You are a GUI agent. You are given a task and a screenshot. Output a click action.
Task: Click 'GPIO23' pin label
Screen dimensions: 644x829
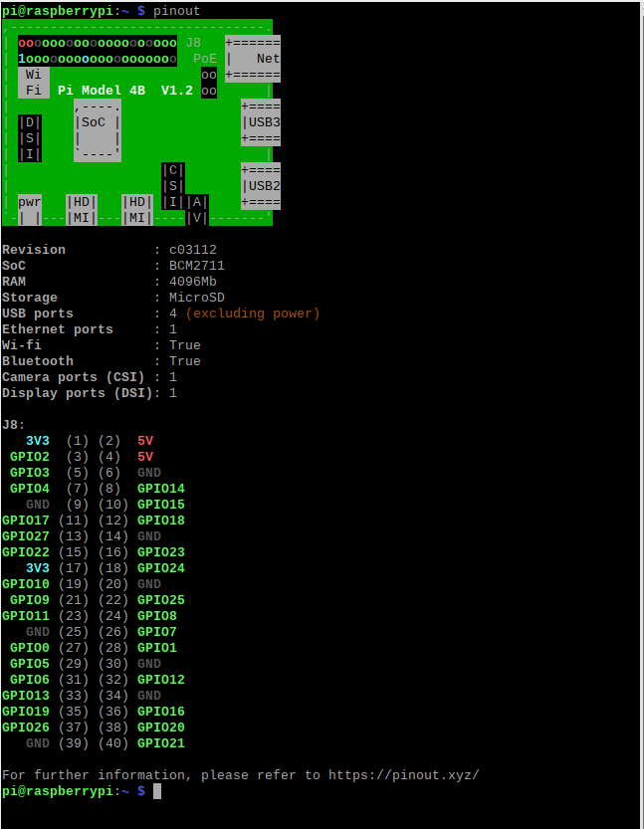[161, 551]
